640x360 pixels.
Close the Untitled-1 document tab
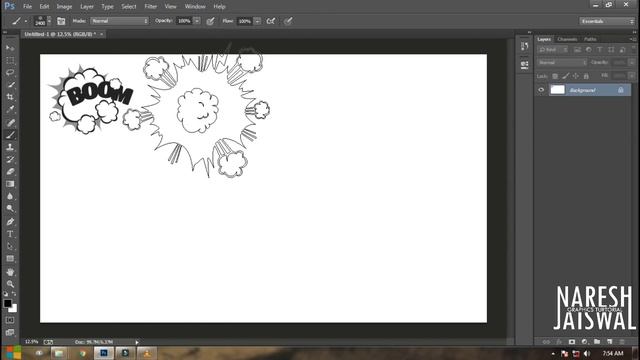pos(102,34)
